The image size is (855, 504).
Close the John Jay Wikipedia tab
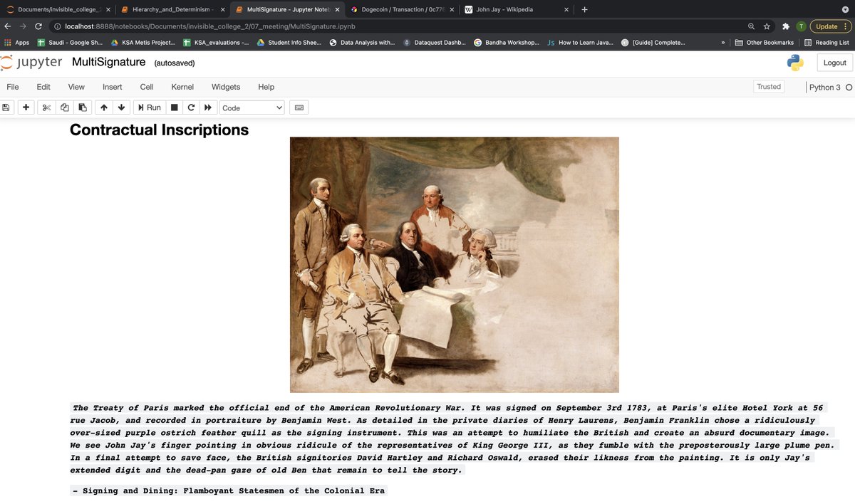click(566, 10)
